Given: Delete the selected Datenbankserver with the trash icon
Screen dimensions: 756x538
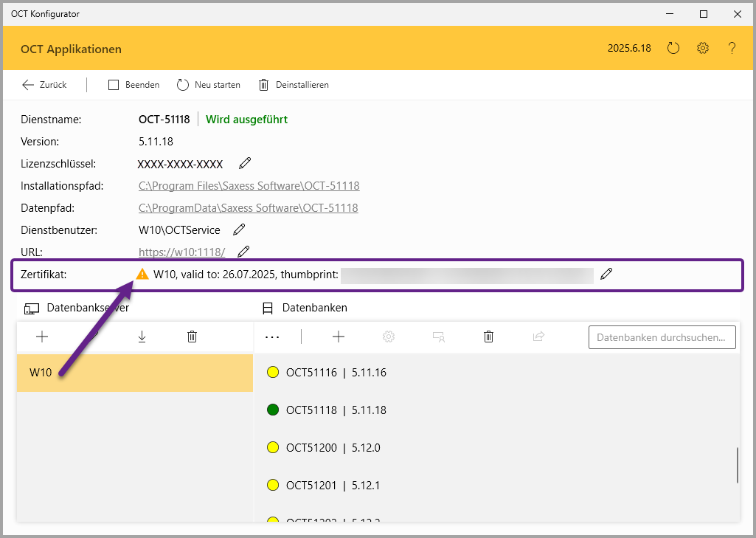Looking at the screenshot, I should point(192,337).
